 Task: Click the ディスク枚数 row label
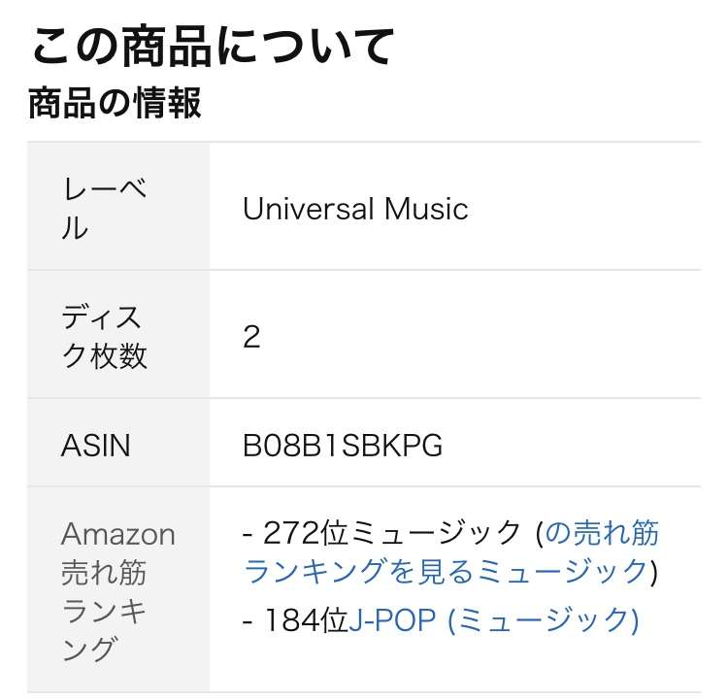coord(104,337)
